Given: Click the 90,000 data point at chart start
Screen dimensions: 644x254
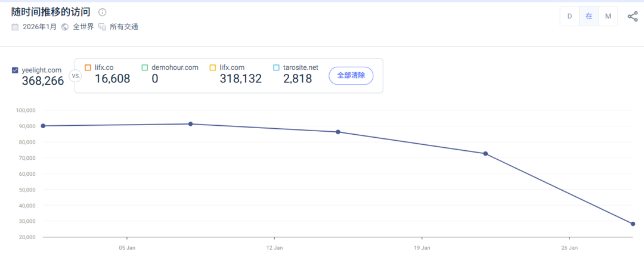Looking at the screenshot, I should 43,126.
